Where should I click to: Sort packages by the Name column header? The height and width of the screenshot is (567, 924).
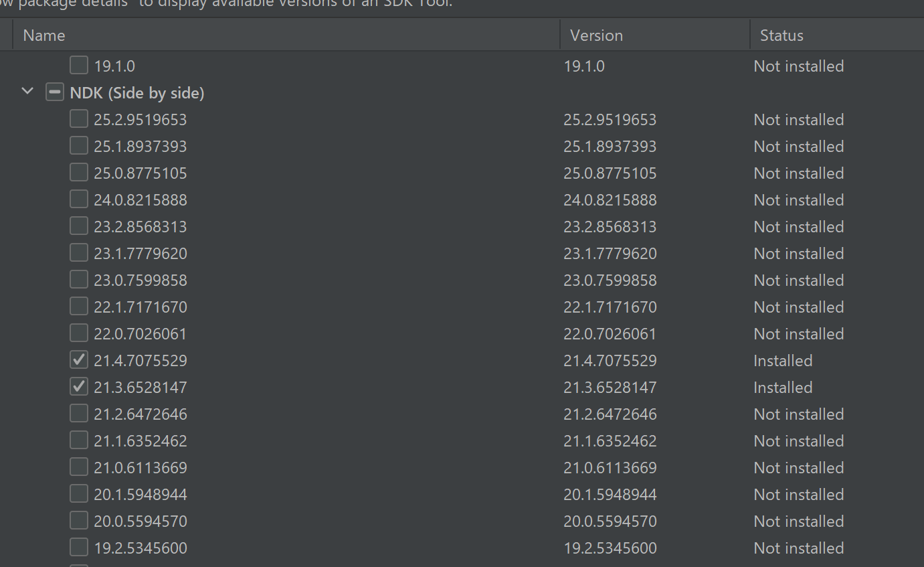pyautogui.click(x=44, y=35)
